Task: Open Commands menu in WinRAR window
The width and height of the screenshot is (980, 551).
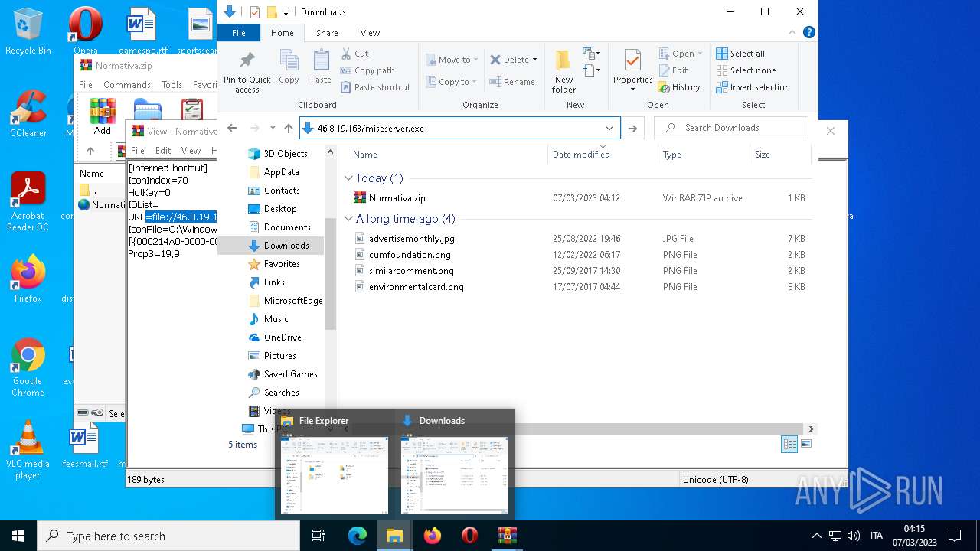Action: tap(127, 85)
